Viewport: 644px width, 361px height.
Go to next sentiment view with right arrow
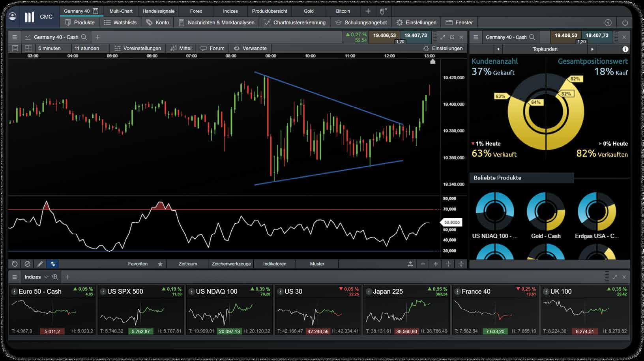tap(592, 49)
